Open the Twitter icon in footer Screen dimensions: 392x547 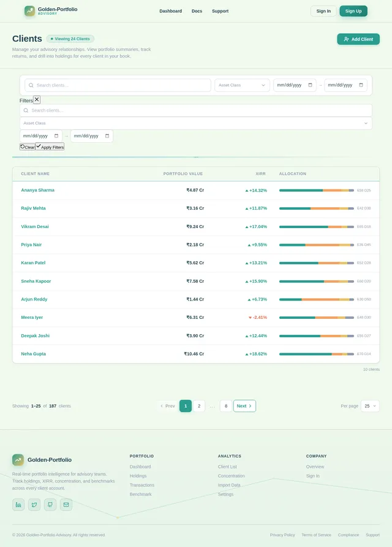34,505
